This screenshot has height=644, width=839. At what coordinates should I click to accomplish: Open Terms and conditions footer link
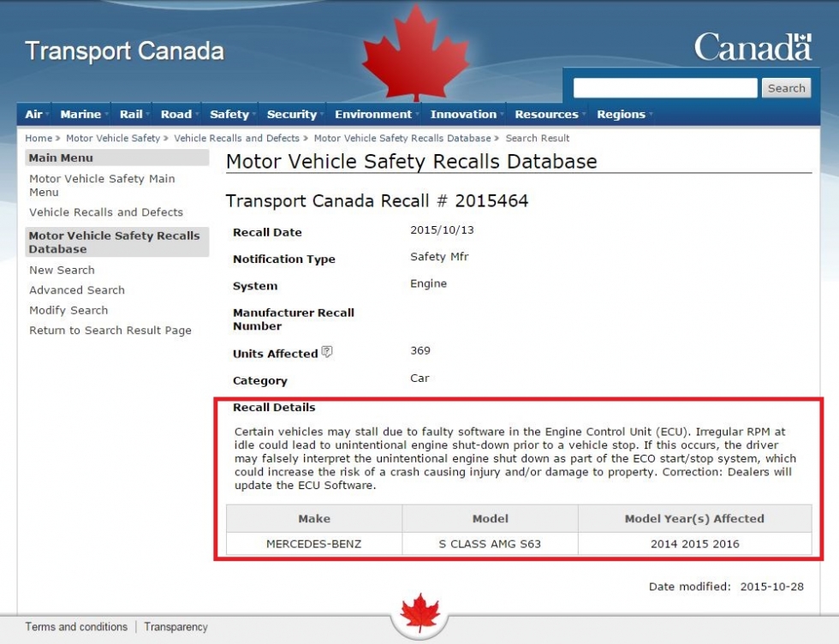[76, 627]
